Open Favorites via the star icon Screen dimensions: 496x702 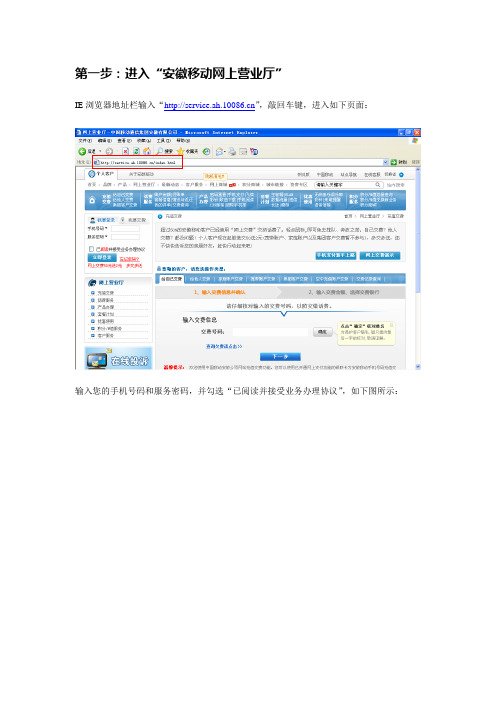pos(180,151)
